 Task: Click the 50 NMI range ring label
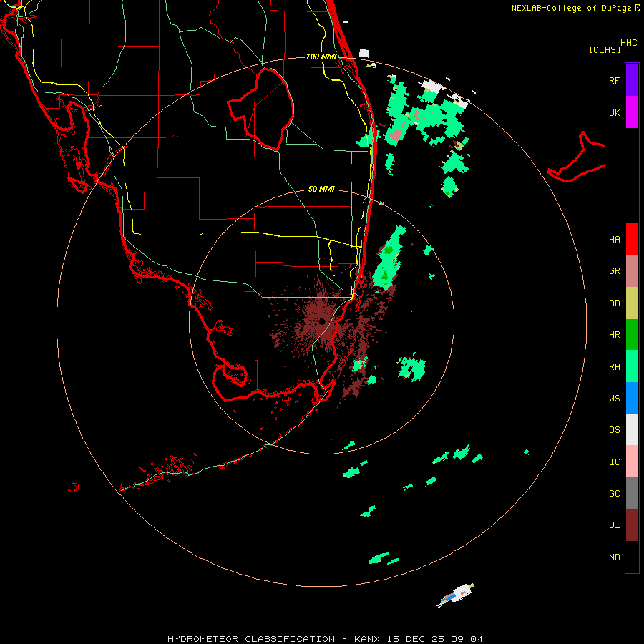(321, 189)
